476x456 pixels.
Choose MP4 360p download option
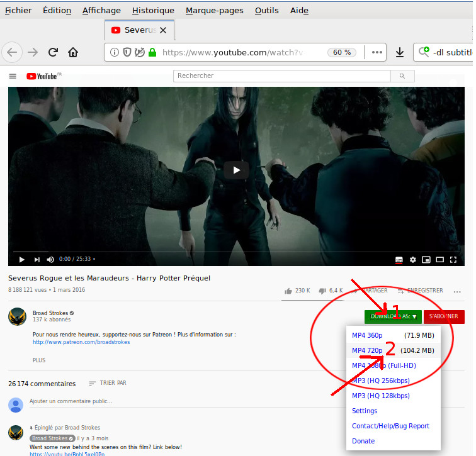pyautogui.click(x=393, y=335)
